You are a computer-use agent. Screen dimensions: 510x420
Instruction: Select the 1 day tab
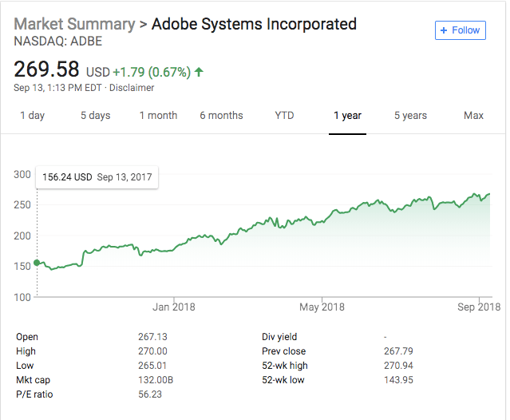pyautogui.click(x=32, y=116)
